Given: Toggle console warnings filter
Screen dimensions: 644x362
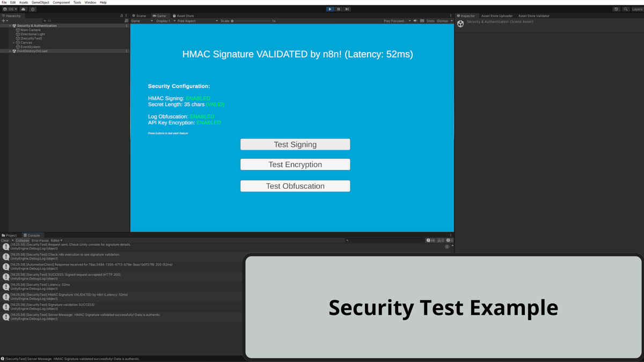Looking at the screenshot, I should coord(440,240).
